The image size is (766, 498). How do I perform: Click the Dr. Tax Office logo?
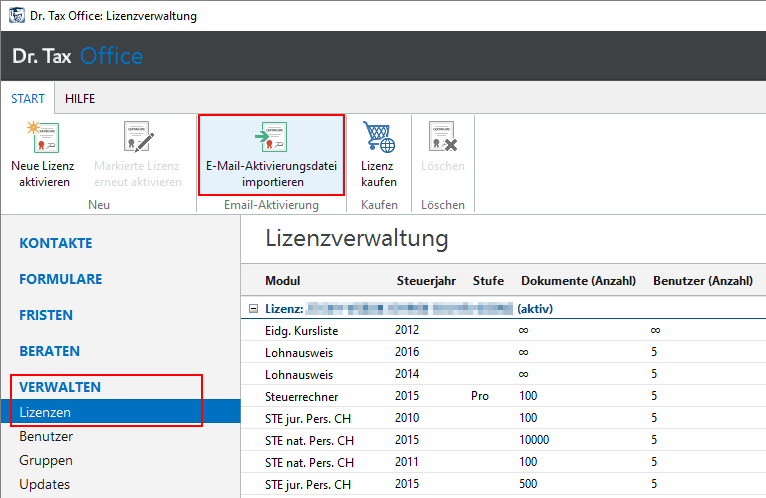(x=78, y=56)
